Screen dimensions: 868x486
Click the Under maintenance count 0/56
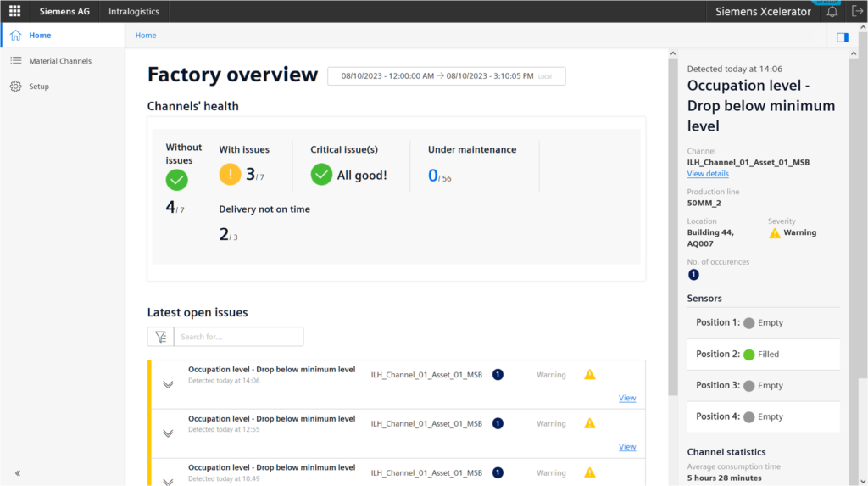pos(440,176)
